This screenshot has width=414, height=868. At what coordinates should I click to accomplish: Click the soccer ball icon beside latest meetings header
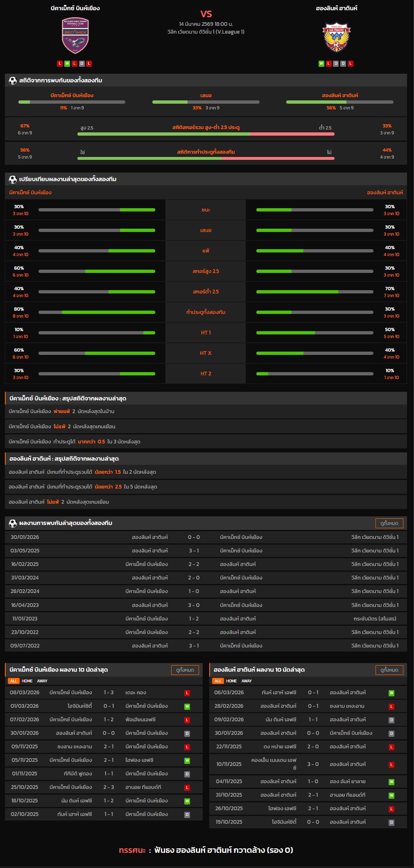(13, 523)
